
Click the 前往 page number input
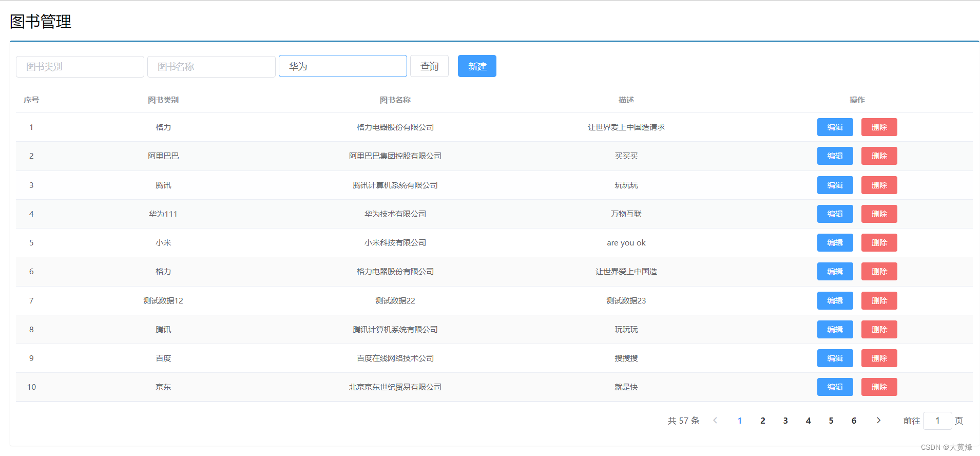(x=937, y=421)
